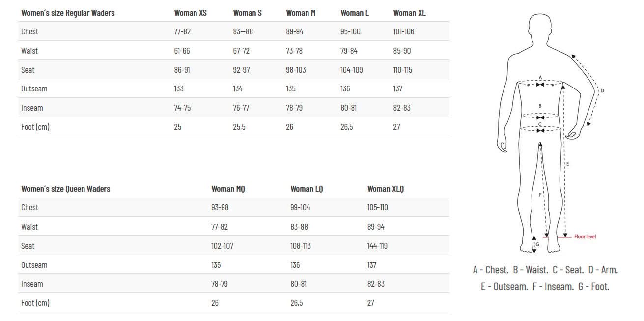The image size is (644, 321).
Task: Click outseam label E on the diagram
Action: (x=568, y=163)
